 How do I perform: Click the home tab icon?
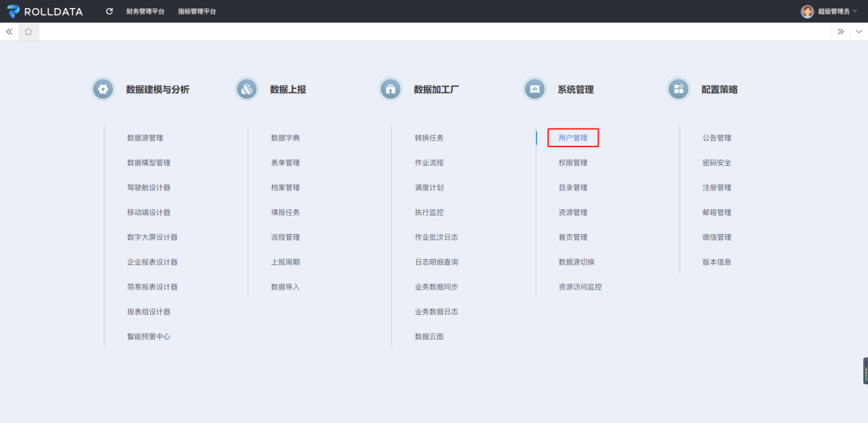[29, 32]
